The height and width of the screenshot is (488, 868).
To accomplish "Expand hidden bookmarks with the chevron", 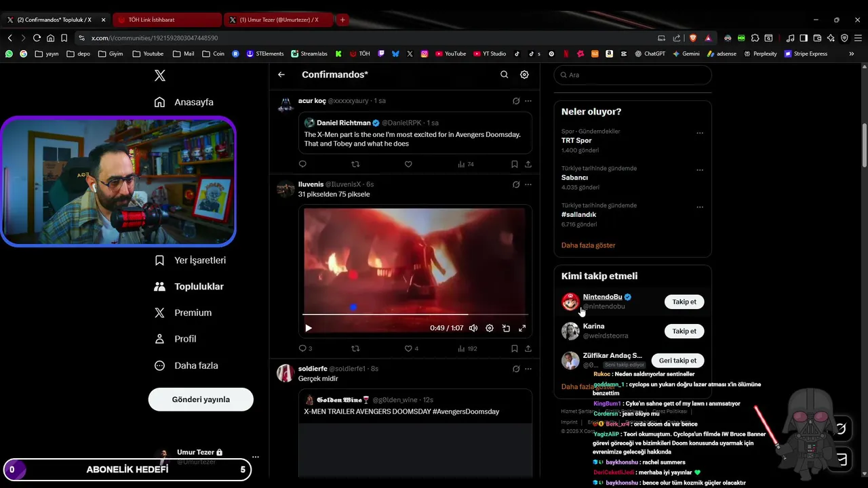I will 852,54.
